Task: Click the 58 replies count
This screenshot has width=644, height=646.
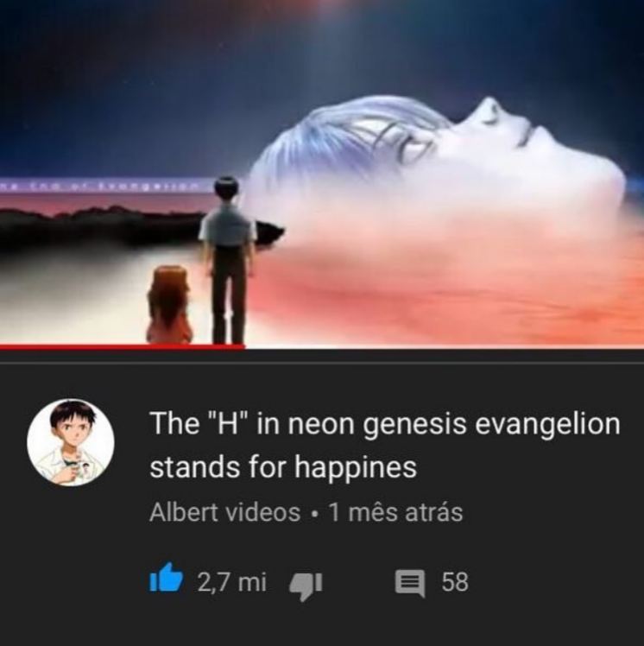Action: [455, 582]
